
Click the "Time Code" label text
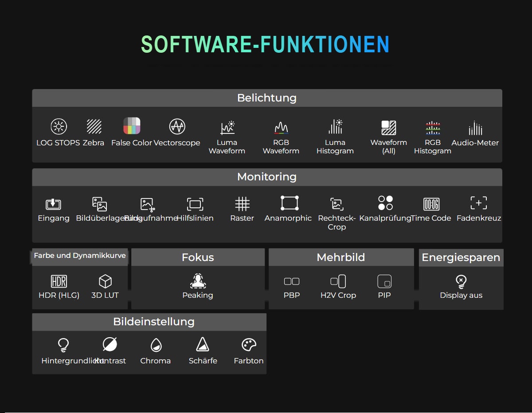coord(431,218)
